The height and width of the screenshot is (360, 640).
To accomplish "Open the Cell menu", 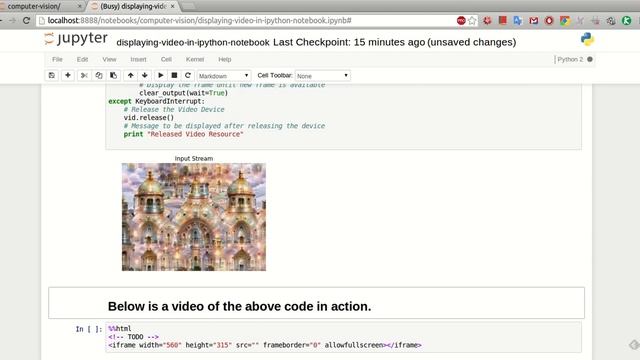I will [x=166, y=60].
